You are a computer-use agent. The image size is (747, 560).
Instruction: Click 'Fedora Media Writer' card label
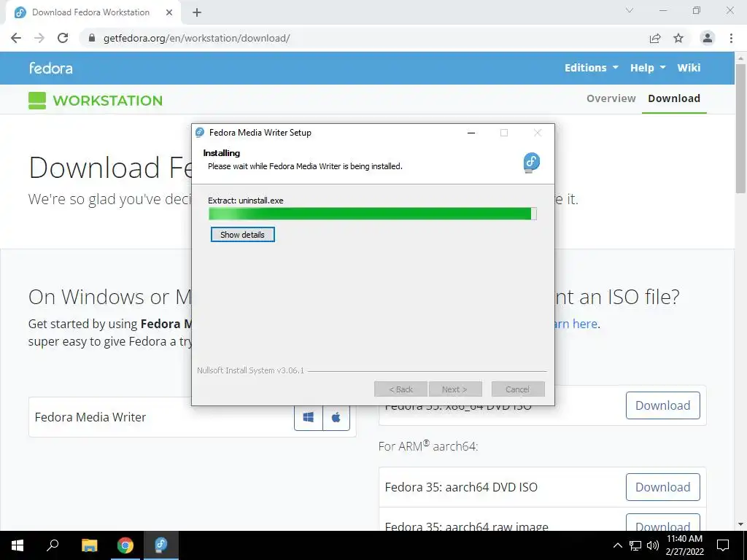tap(90, 417)
